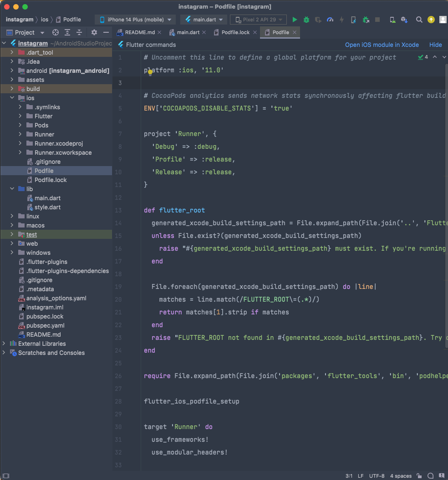The width and height of the screenshot is (448, 480).
Task: Place cursor on empty line 3 in editor
Action: [293, 83]
